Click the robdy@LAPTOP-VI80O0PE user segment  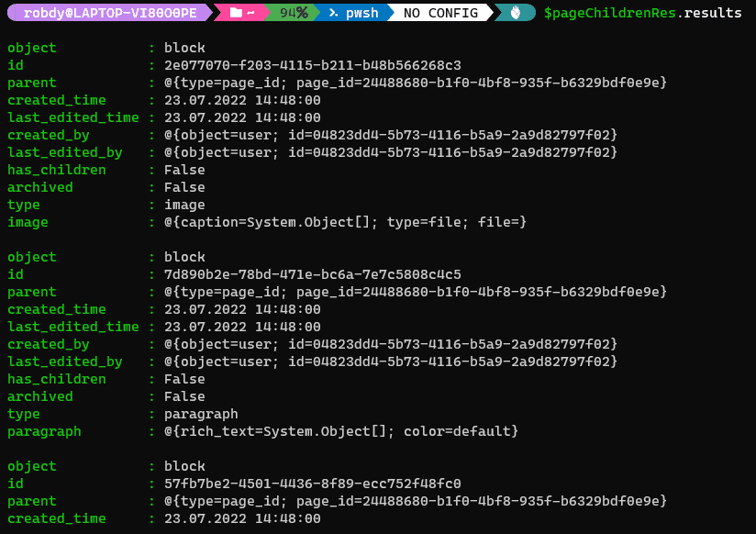coord(110,13)
